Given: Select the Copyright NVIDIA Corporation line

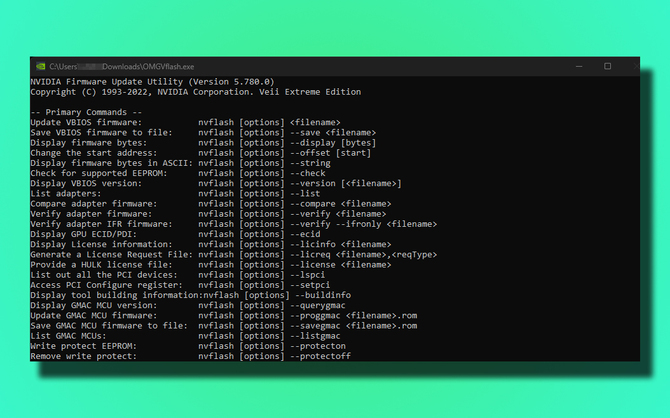Looking at the screenshot, I should 196,92.
